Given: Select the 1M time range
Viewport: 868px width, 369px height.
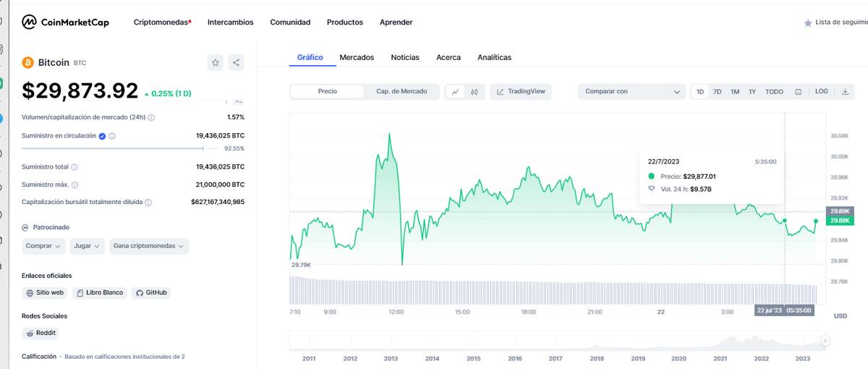Looking at the screenshot, I should click(x=735, y=92).
